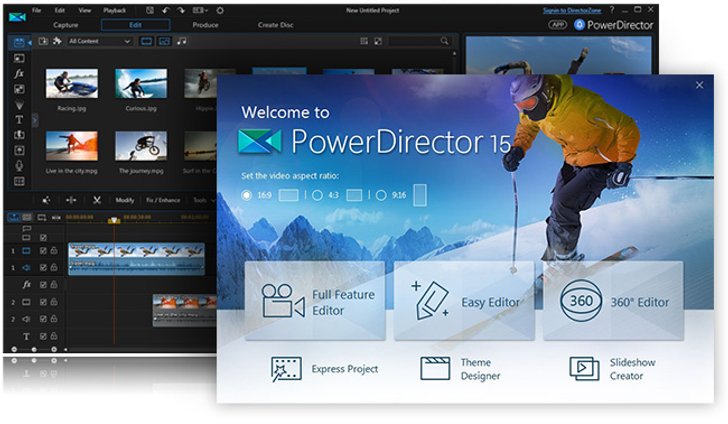Click the timeline zoom slider middle handle
The width and height of the screenshot is (728, 424).
(34, 349)
